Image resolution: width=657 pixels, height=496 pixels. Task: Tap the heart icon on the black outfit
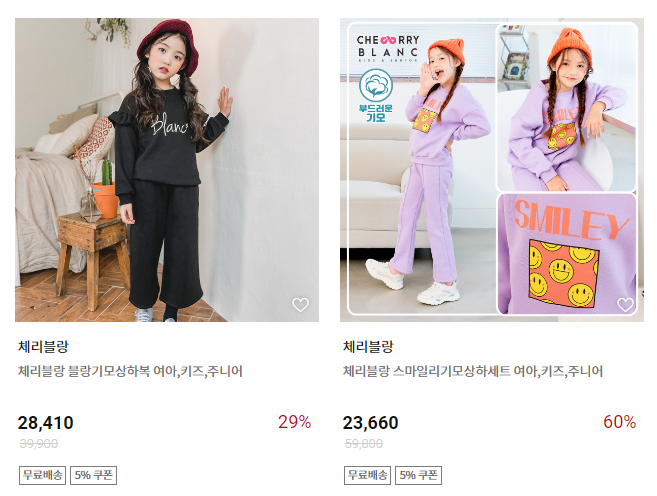point(300,305)
